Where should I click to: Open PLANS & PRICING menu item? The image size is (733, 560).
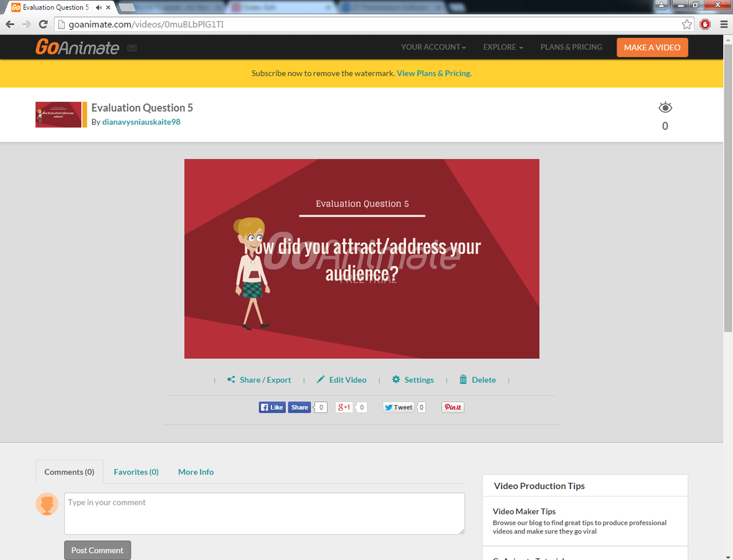[571, 47]
